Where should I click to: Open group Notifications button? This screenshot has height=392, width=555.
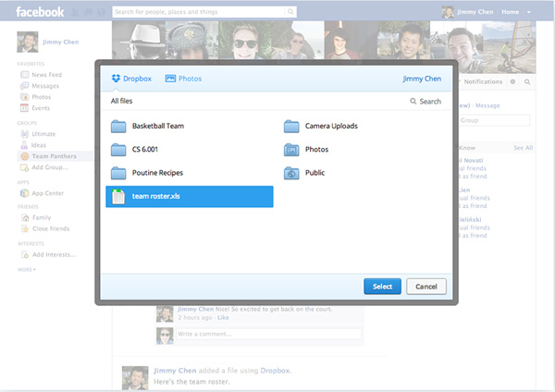tap(481, 81)
